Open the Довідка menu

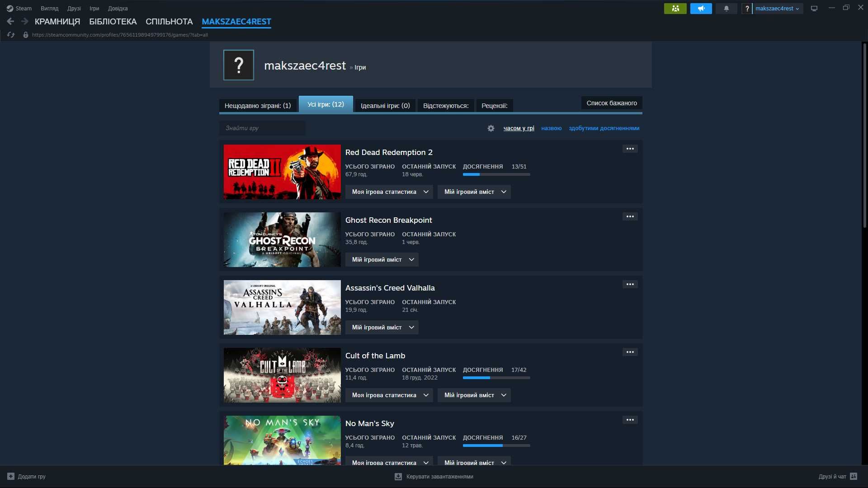118,8
